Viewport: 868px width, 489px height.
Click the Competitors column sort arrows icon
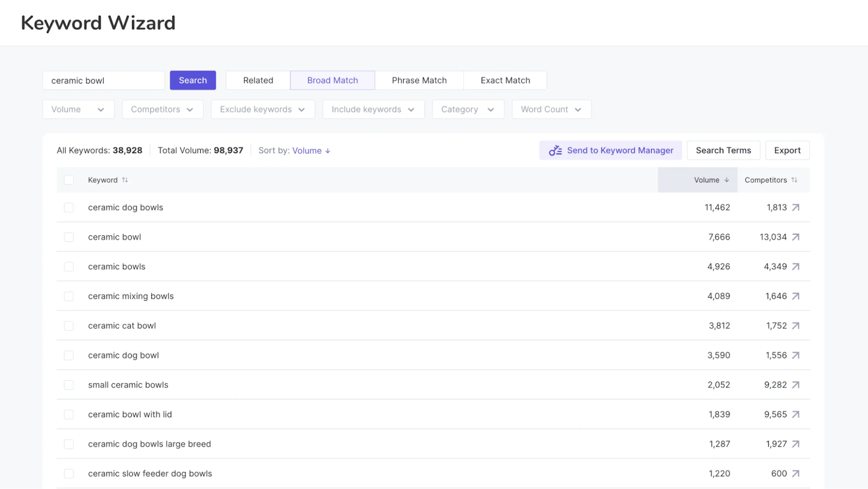coord(794,180)
